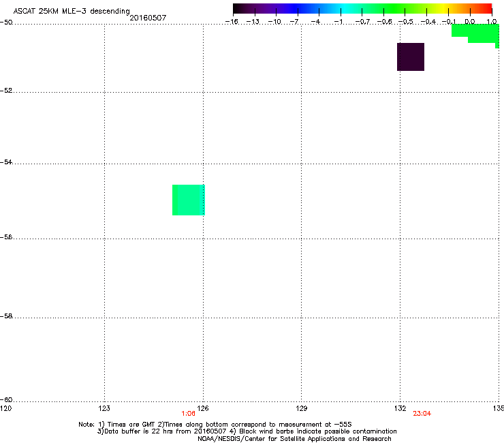The height and width of the screenshot is (443, 504).
Task: Click the note 'Times are GMT' line
Action: coord(215,425)
